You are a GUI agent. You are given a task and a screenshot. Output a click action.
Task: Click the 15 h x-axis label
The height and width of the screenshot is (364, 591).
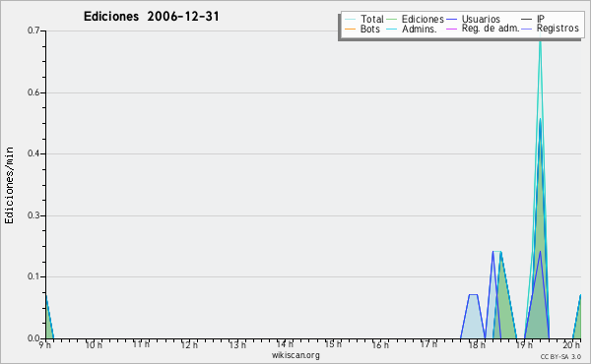click(x=333, y=344)
